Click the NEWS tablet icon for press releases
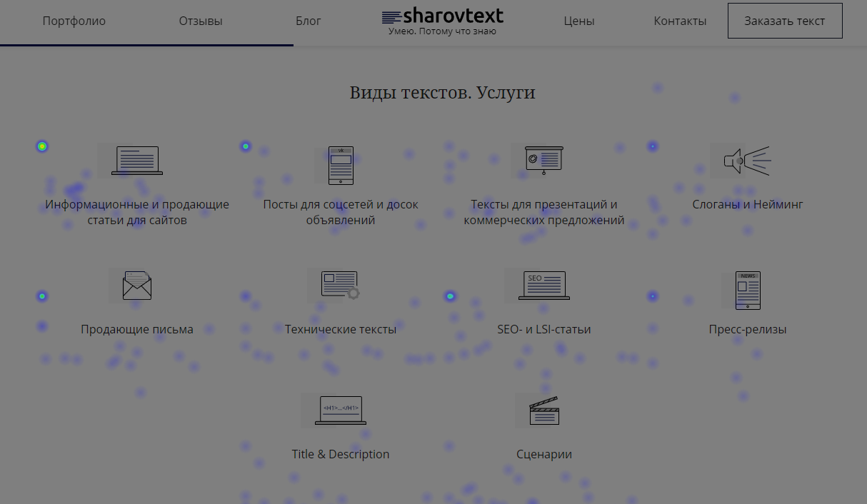This screenshot has height=504, width=867. click(748, 290)
